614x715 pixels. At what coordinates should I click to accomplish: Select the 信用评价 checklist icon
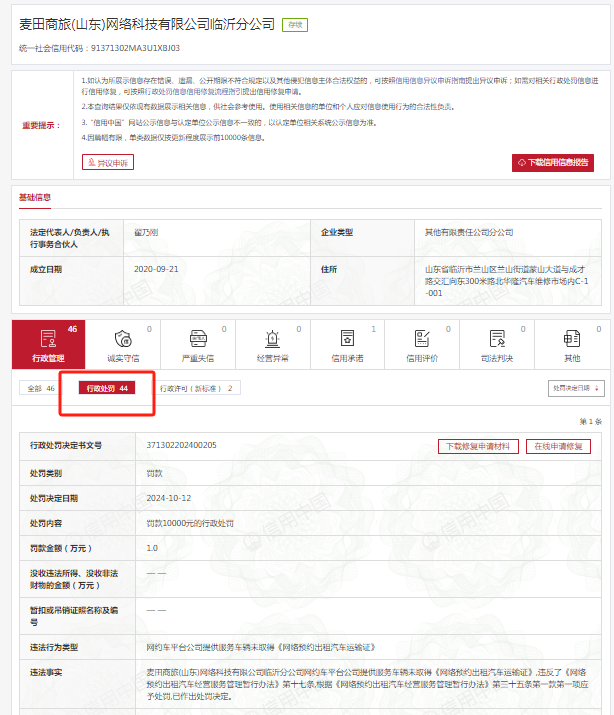tap(422, 339)
